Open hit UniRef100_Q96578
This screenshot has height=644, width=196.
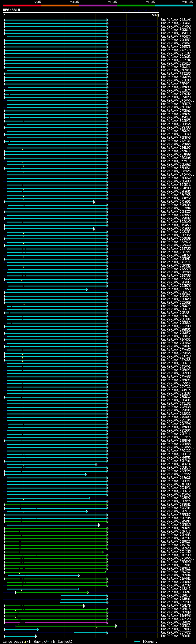click(x=176, y=47)
